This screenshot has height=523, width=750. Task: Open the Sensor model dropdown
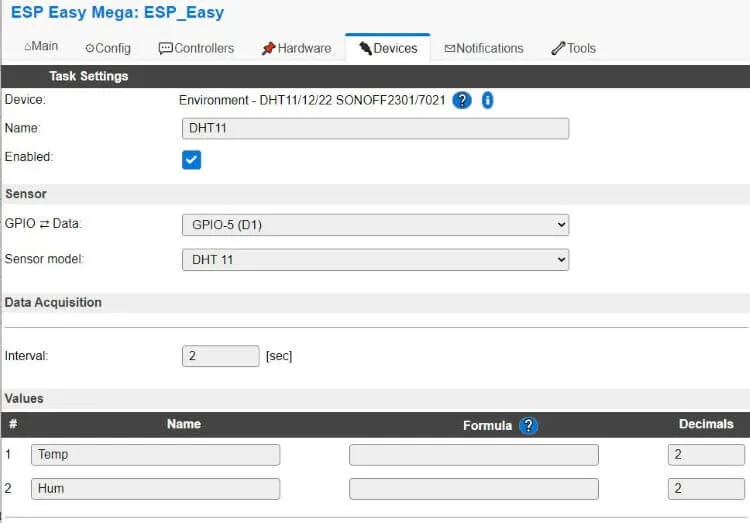pos(375,260)
